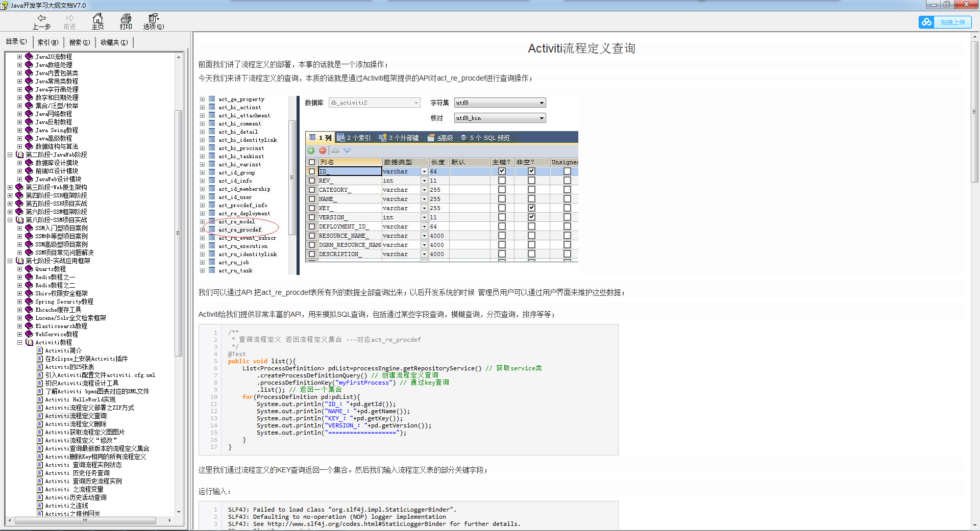This screenshot has height=531, width=980.
Task: Click the WebService教程 book icon
Action: (x=29, y=334)
